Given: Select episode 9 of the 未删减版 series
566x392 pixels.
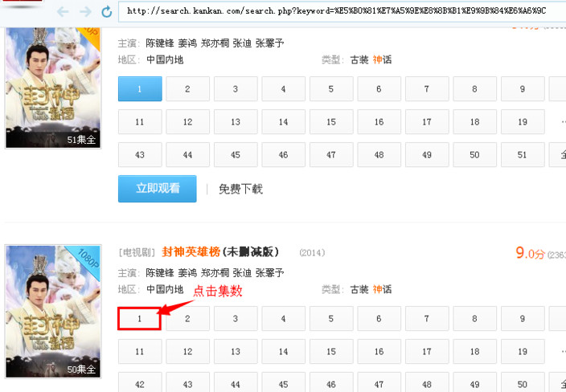Looking at the screenshot, I should 523,318.
